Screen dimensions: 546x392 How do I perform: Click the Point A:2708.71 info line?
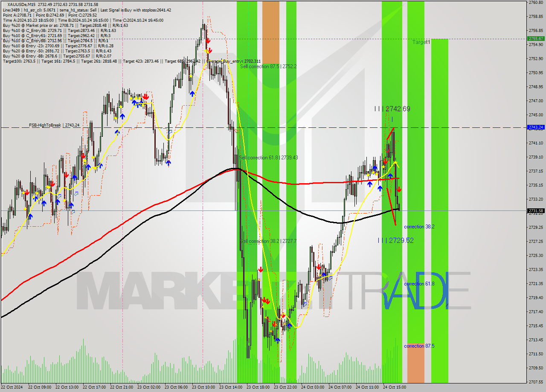click(x=18, y=15)
